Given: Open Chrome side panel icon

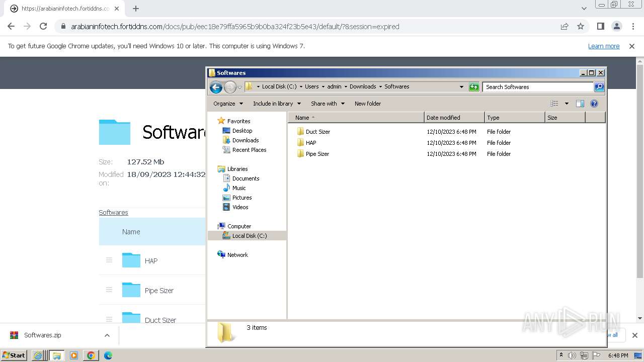Looking at the screenshot, I should (600, 27).
